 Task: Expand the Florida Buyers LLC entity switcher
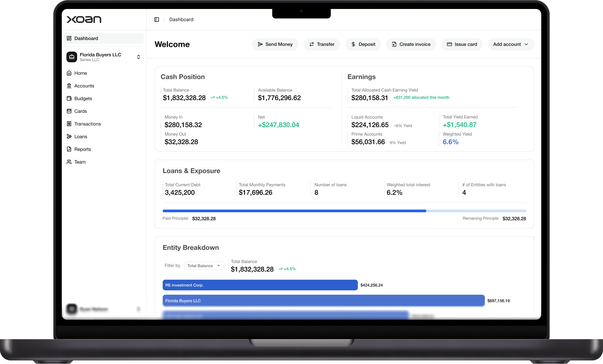point(139,57)
